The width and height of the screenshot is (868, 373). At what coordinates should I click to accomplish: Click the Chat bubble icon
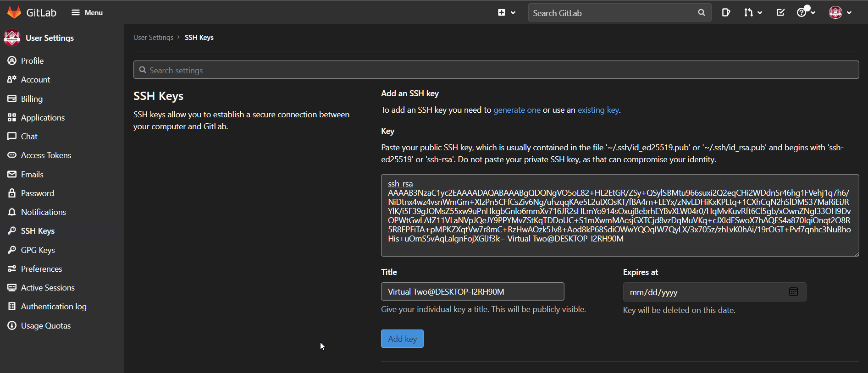(x=12, y=136)
